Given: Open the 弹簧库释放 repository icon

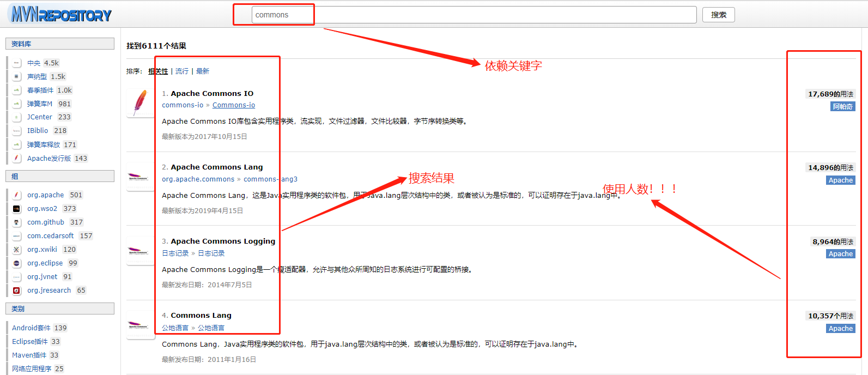Looking at the screenshot, I should [x=17, y=145].
